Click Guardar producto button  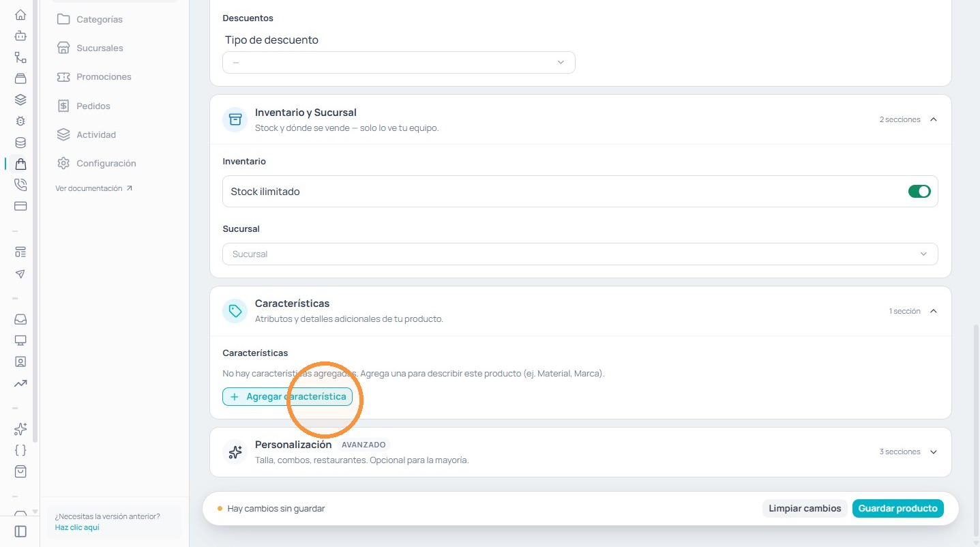click(x=897, y=508)
